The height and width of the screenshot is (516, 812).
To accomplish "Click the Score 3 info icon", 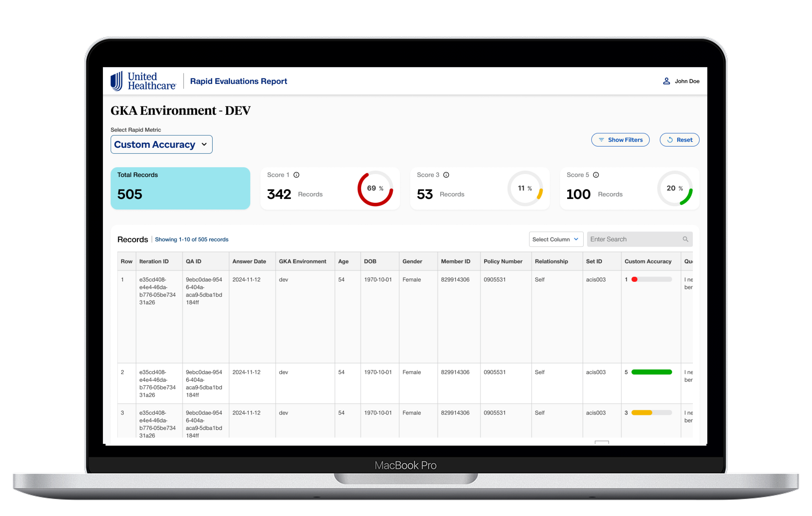I will click(446, 175).
